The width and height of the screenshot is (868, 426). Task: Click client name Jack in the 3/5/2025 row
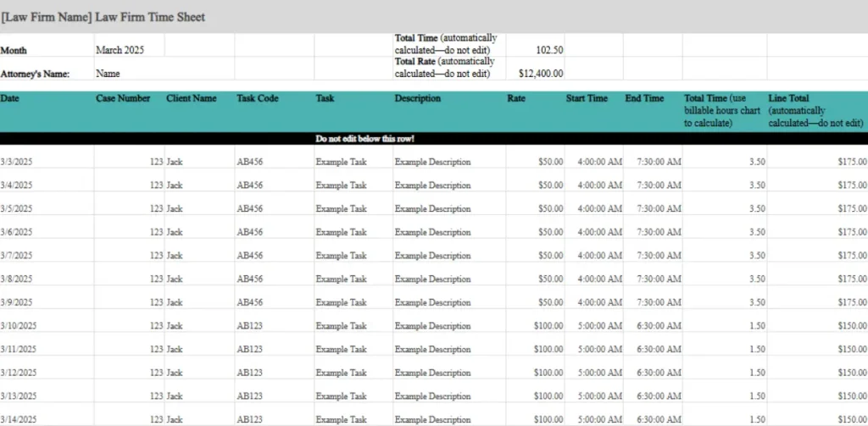(175, 209)
